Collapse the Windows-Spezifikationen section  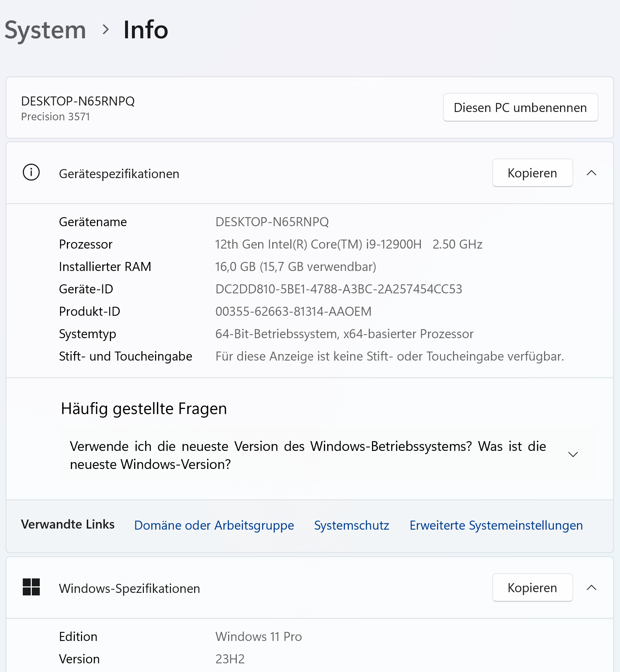pyautogui.click(x=591, y=588)
